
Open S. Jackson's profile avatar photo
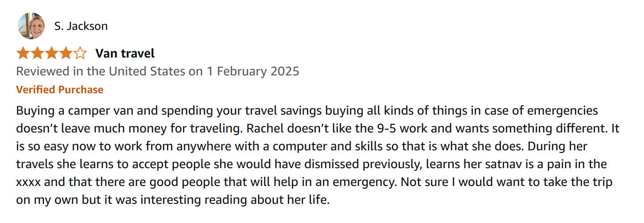(x=31, y=26)
